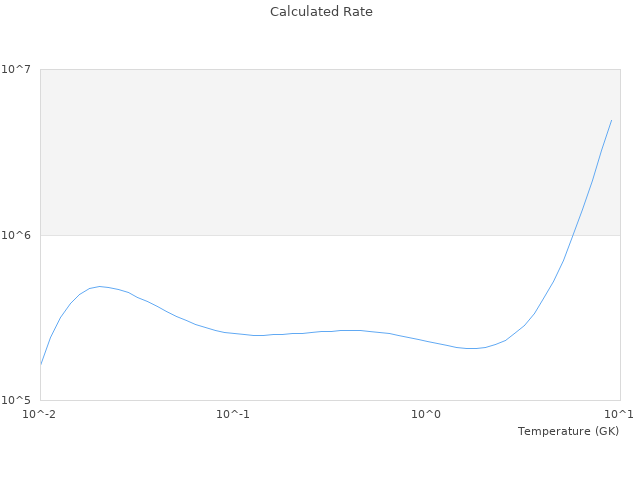The width and height of the screenshot is (640, 480).
Task: Click the 10^6 y-axis tick label
Action: click(20, 235)
